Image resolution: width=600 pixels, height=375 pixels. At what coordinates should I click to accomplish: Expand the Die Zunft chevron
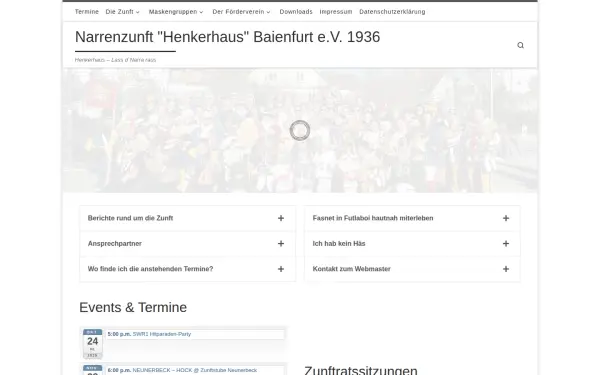click(x=138, y=12)
